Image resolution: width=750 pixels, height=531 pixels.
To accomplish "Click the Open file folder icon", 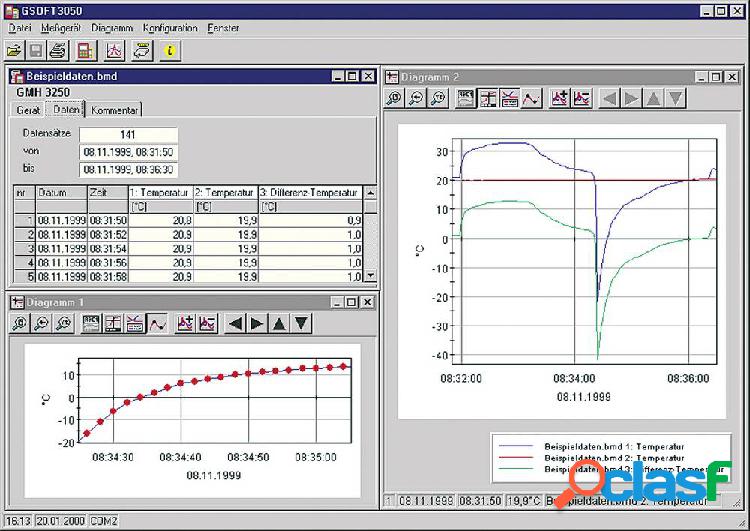I will coord(15,50).
